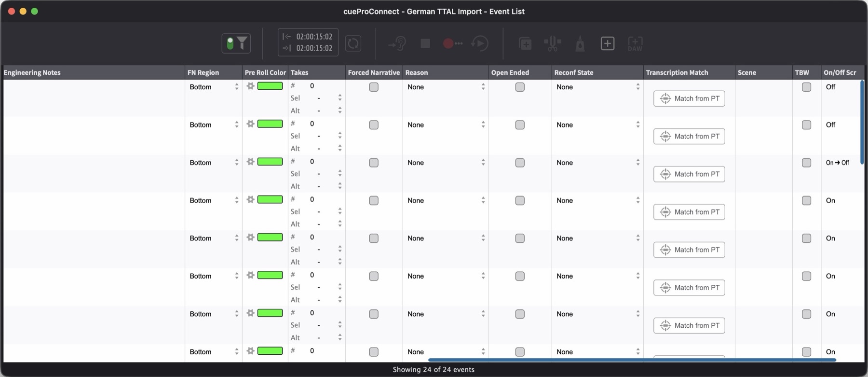Open pre-roll gear icon in fifth row
This screenshot has width=868, height=377.
coord(250,237)
